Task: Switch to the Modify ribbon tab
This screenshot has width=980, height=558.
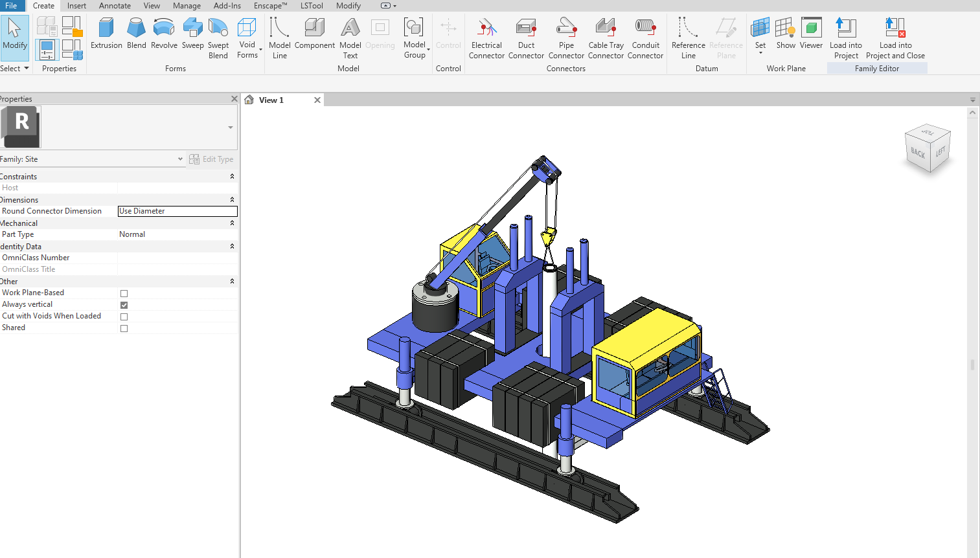Action: tap(348, 6)
